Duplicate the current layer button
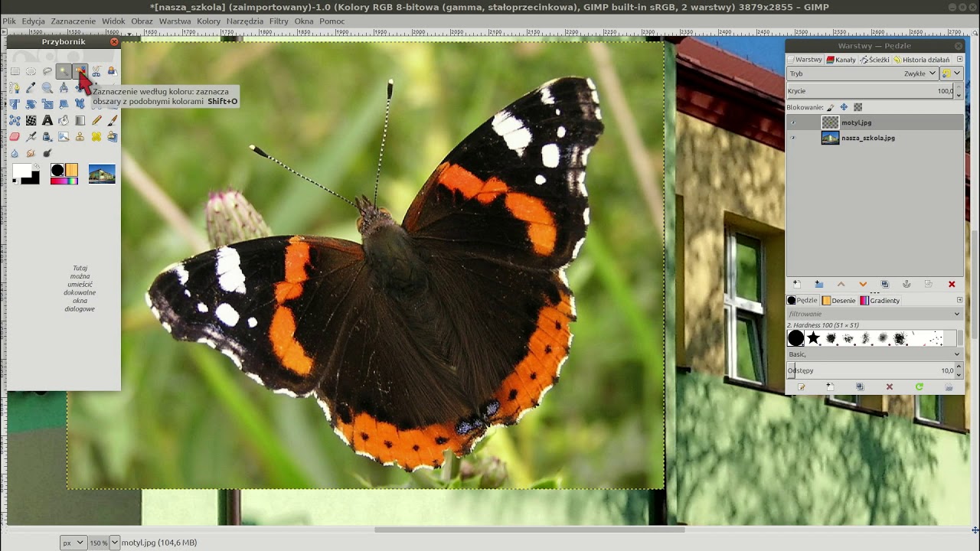The image size is (980, 551). click(885, 285)
